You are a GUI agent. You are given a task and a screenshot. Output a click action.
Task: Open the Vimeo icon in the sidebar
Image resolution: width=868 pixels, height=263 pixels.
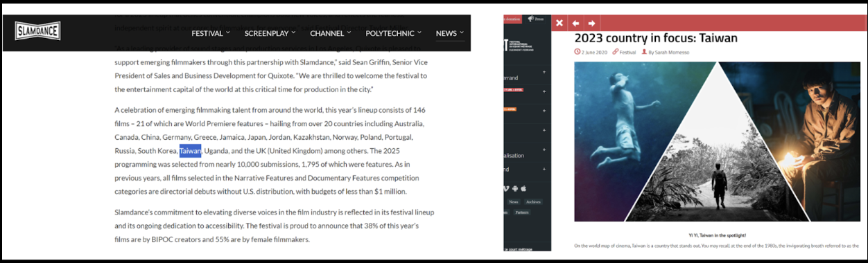506,188
